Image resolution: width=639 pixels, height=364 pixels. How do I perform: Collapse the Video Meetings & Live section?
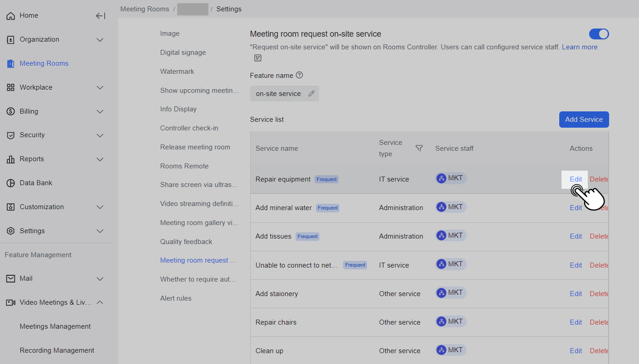[x=100, y=302]
